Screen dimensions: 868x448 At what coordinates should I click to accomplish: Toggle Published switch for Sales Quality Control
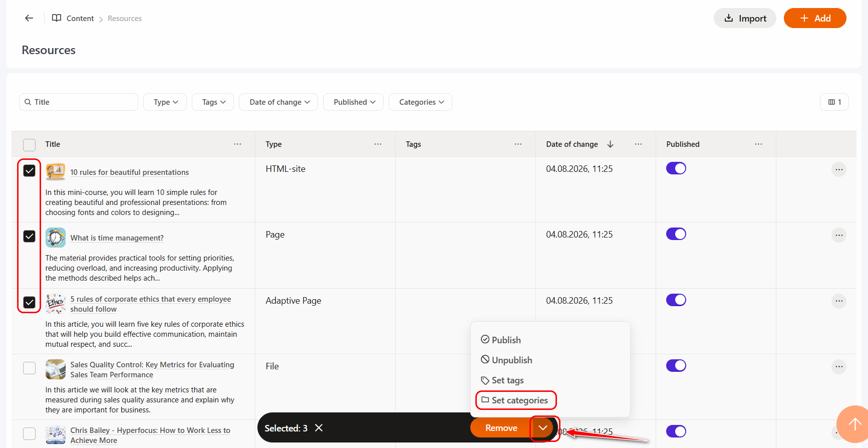click(x=676, y=366)
